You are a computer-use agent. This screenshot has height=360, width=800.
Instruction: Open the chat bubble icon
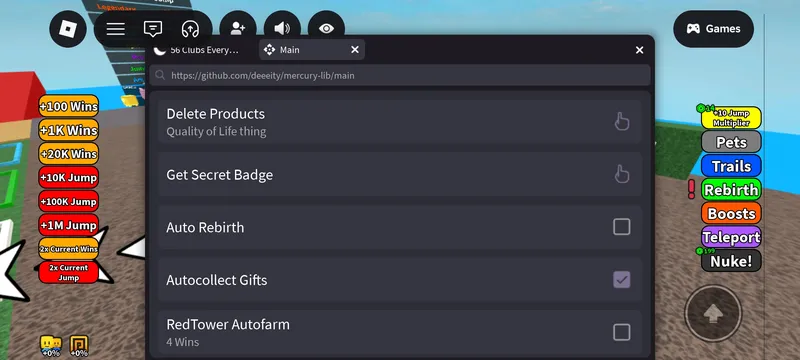(153, 29)
